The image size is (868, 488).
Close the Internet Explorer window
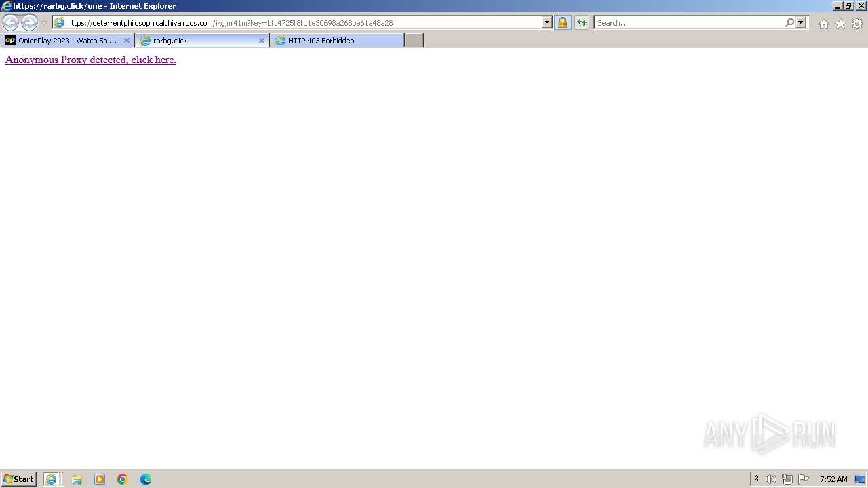pos(861,6)
